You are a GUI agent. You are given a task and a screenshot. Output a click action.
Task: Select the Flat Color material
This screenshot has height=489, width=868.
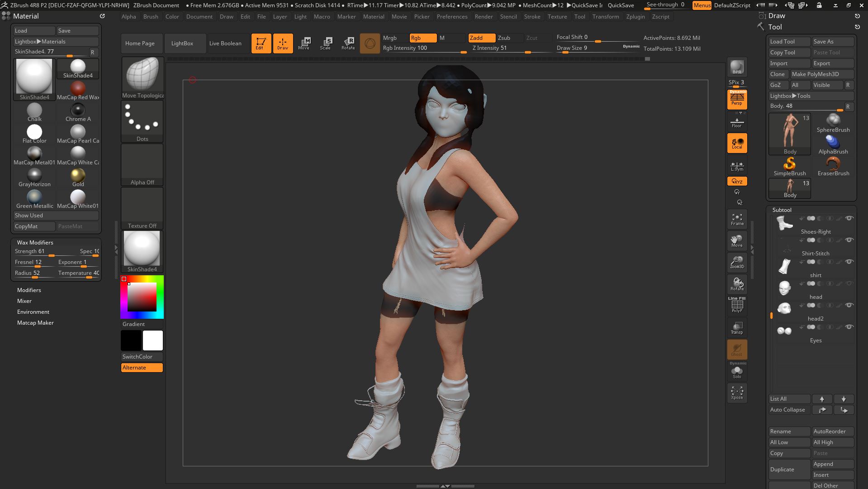tap(34, 134)
